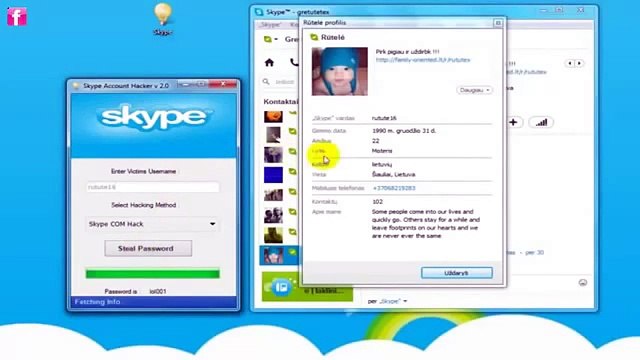This screenshot has width=640, height=360.
Task: Open the profile link under mood message
Action: (x=423, y=60)
